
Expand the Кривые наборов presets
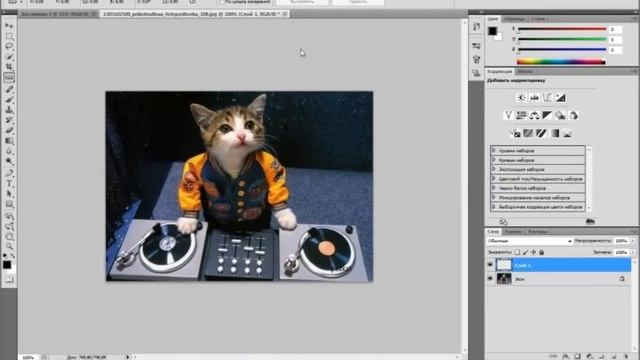493,160
